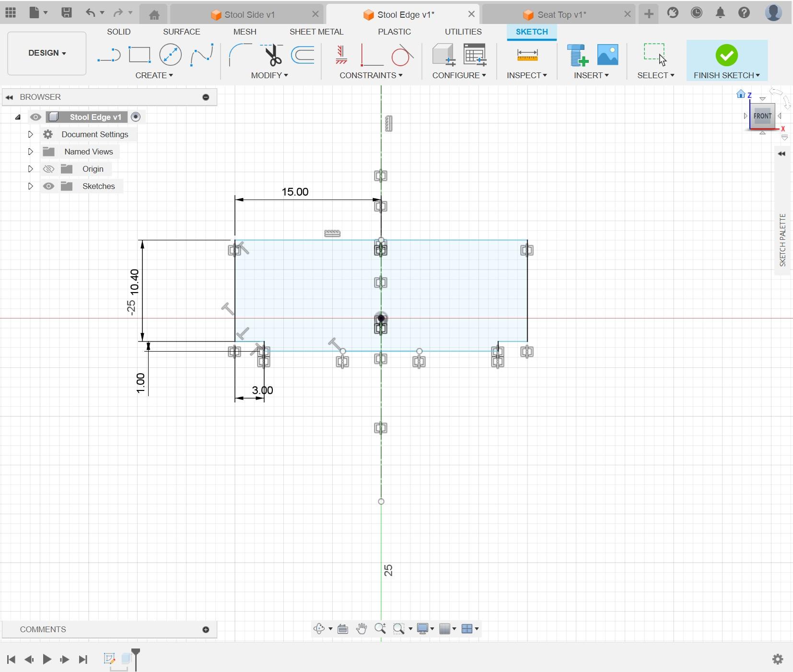793x672 pixels.
Task: Expand the SKETCH PALETTE panel
Action: (782, 154)
